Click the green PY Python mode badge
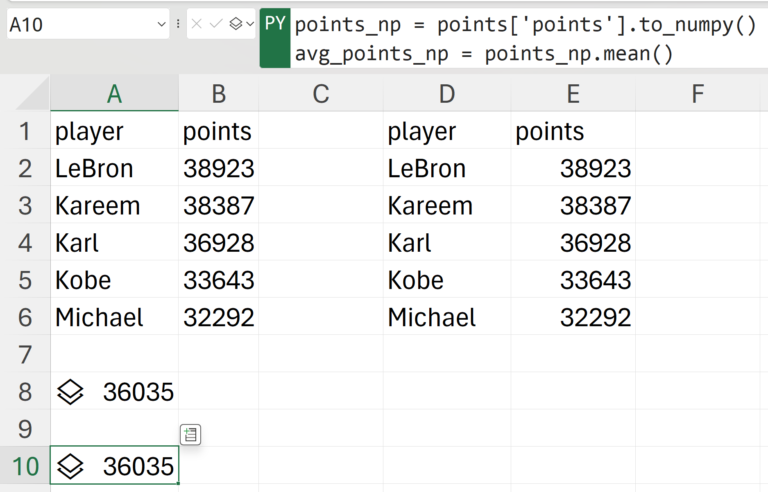The width and height of the screenshot is (768, 492). click(x=275, y=23)
